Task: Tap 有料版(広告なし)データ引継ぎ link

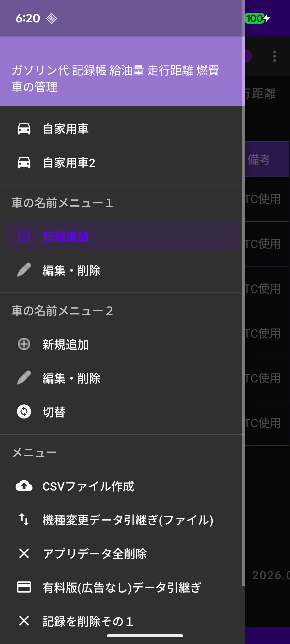Action: click(122, 587)
